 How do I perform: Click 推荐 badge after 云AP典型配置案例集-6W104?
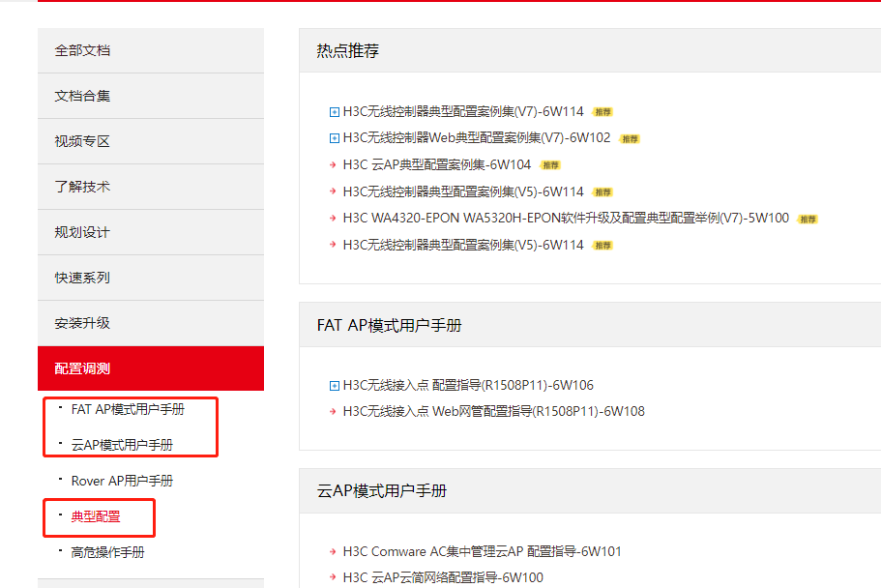pos(550,164)
